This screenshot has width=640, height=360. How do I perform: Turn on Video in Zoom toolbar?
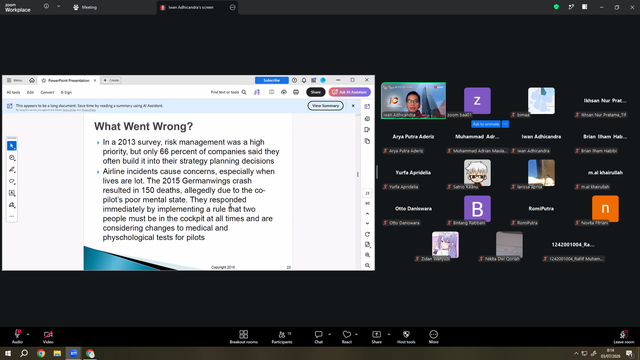48,336
